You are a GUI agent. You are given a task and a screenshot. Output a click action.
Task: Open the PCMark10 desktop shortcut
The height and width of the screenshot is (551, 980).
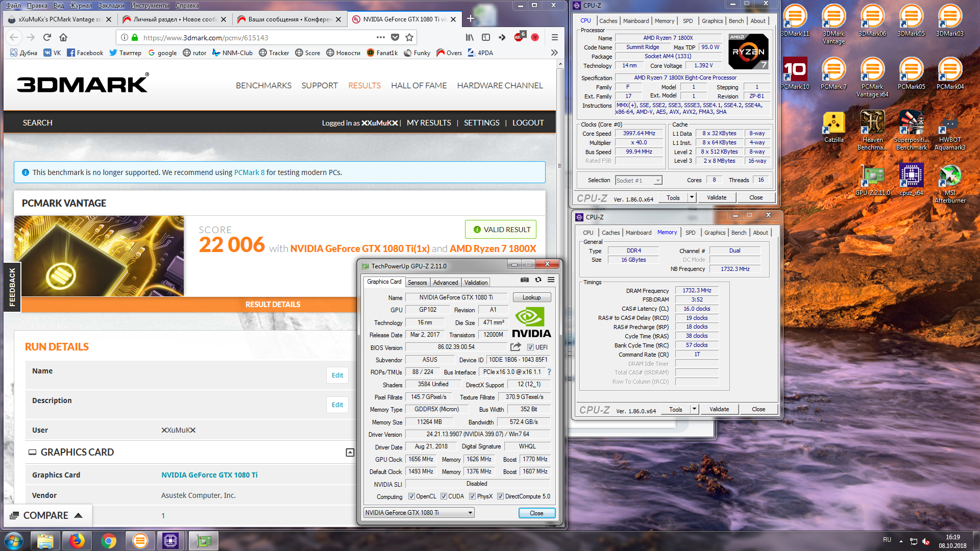click(x=795, y=74)
